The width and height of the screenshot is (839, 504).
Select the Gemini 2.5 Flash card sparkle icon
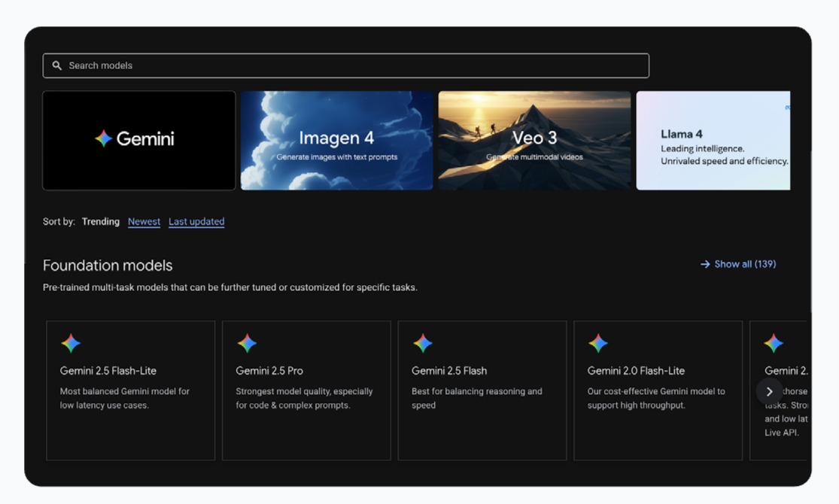423,343
